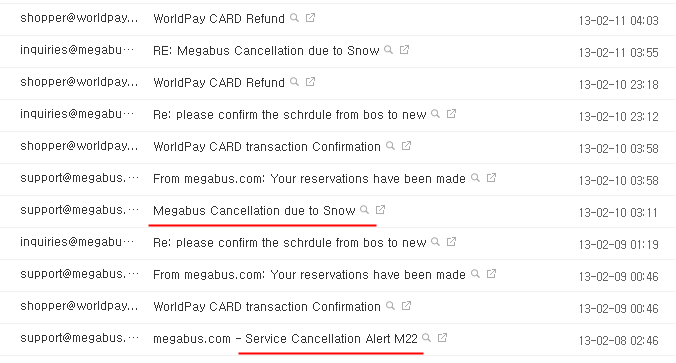The image size is (676, 363).
Task: Open the 23:18 WorldPay CARD Refund subject
Action: tap(219, 83)
